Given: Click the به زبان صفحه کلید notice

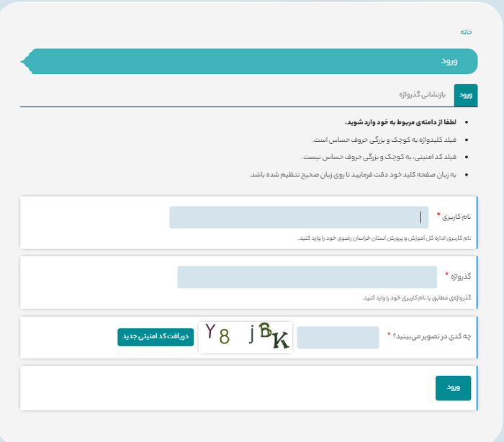Looking at the screenshot, I should [x=353, y=174].
